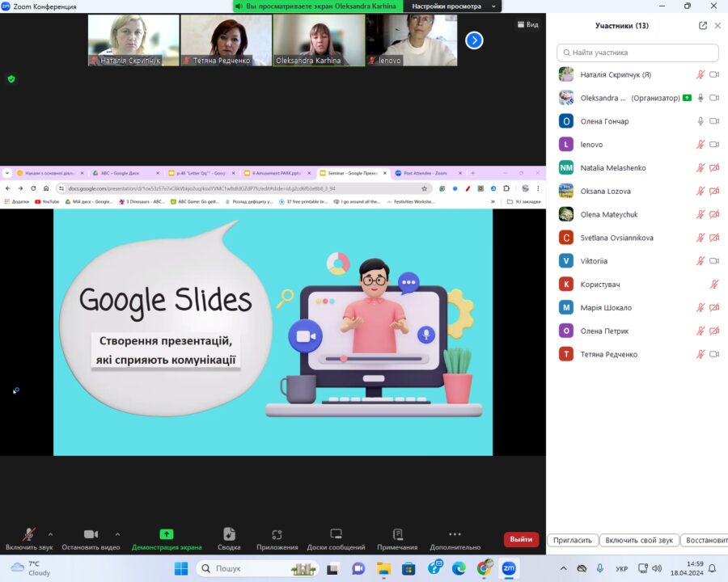Click the taskbar Пошук search box
The height and width of the screenshot is (582, 728).
tap(257, 568)
